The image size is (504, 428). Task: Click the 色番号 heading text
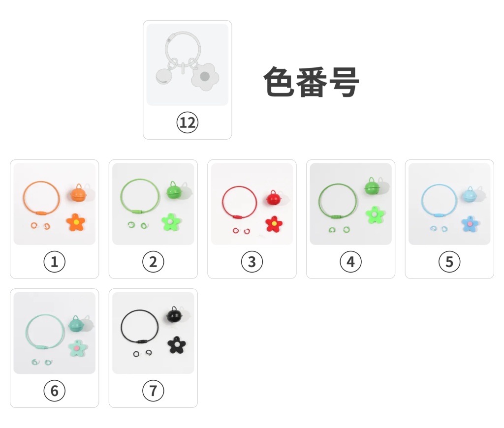coord(311,82)
